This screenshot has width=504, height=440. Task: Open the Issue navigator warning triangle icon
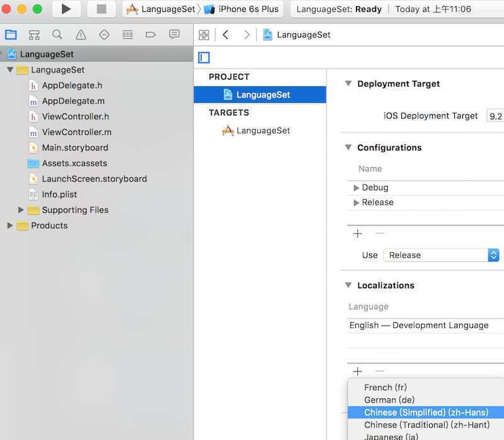81,35
